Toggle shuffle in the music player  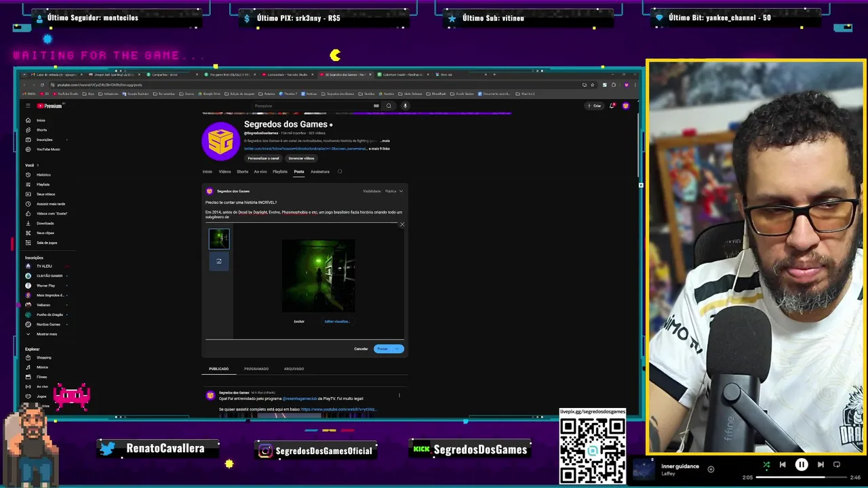click(766, 465)
